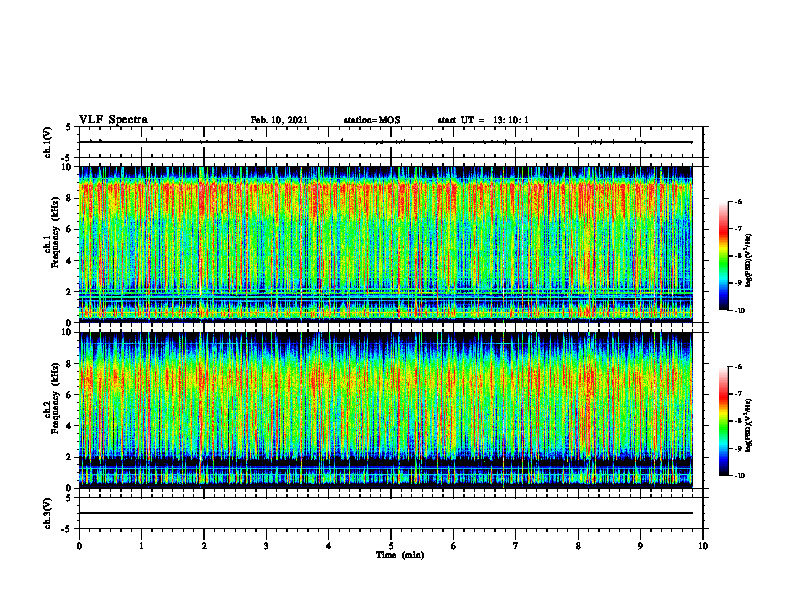Click the ch.2 color scale log(PSD) unit label
792x612 pixels.
[749, 425]
